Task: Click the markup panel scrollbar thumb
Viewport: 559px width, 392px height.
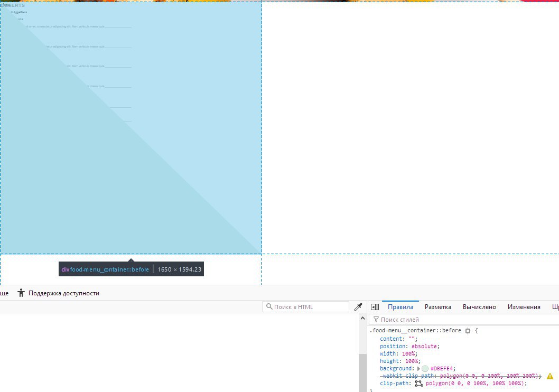Action: tap(362, 372)
